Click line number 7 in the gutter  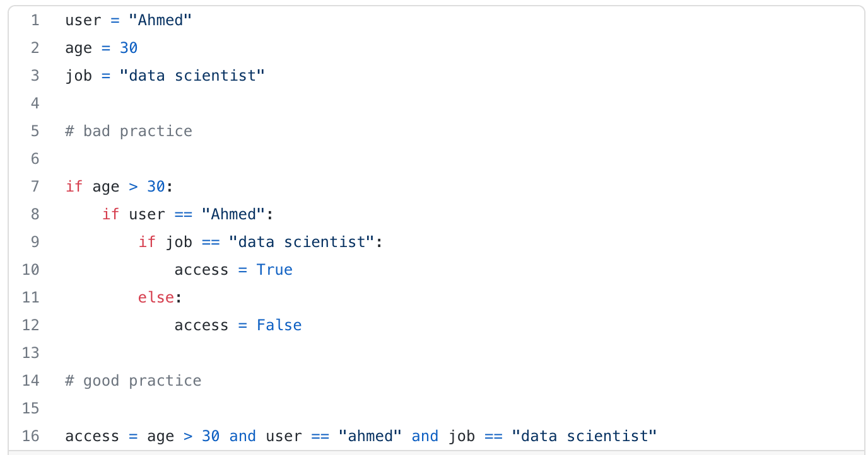(x=35, y=187)
